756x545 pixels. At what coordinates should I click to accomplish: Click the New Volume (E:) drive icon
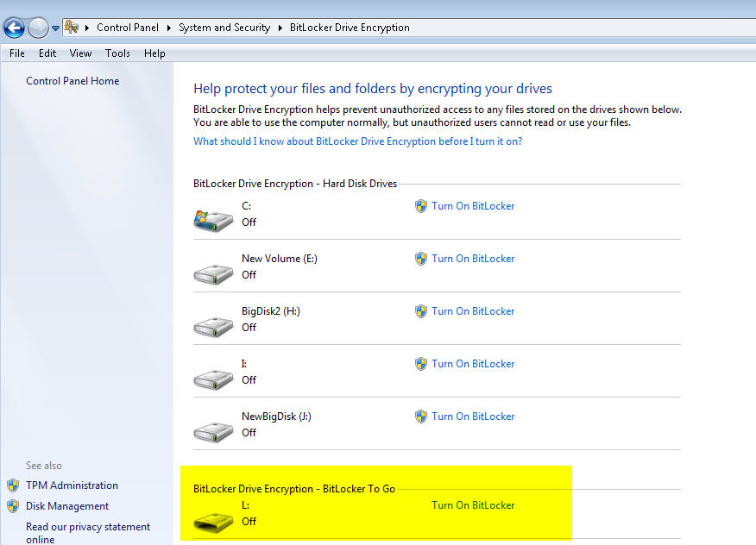(212, 273)
